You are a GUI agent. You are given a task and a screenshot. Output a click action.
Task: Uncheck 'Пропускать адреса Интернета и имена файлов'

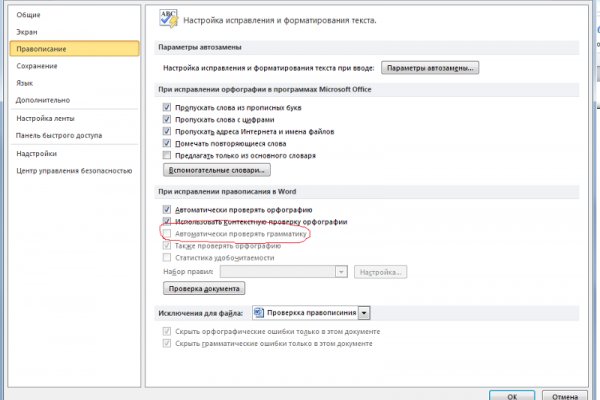[x=166, y=131]
